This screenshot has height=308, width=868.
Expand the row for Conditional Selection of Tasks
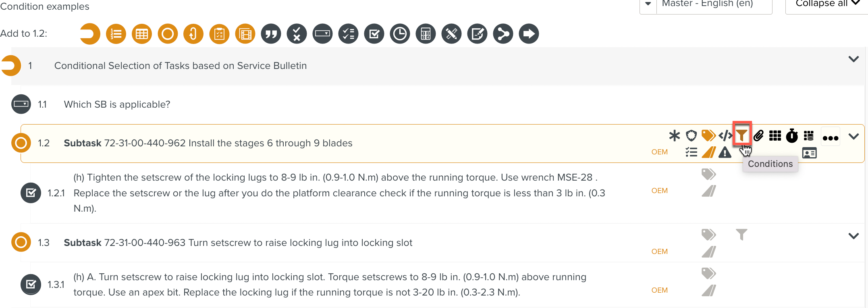[x=853, y=59]
